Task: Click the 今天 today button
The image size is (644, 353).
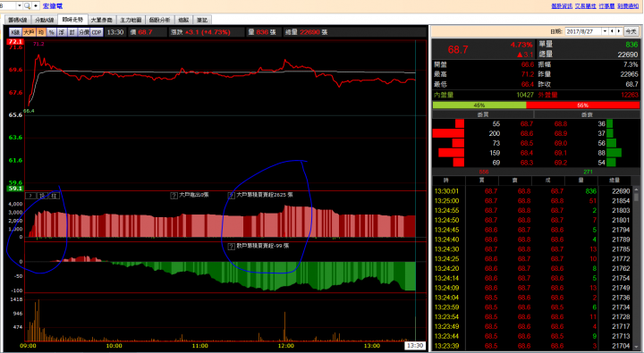Action: pyautogui.click(x=631, y=31)
